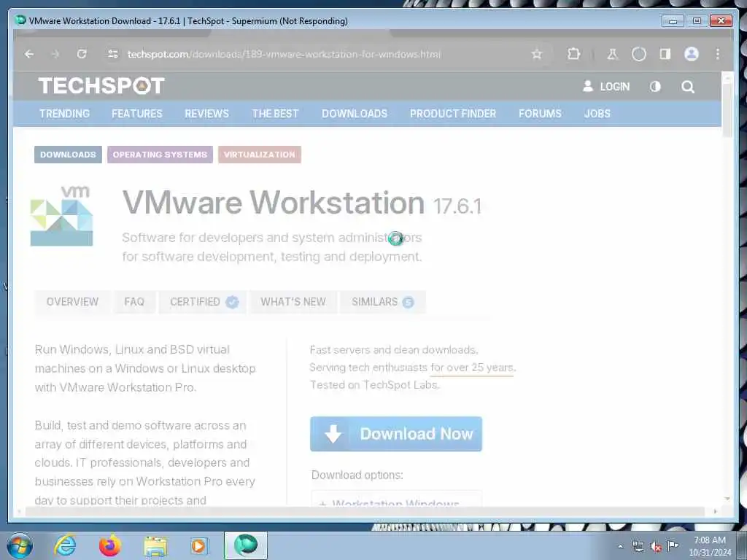The width and height of the screenshot is (747, 560).
Task: Switch to the FAQ tab
Action: 134,302
